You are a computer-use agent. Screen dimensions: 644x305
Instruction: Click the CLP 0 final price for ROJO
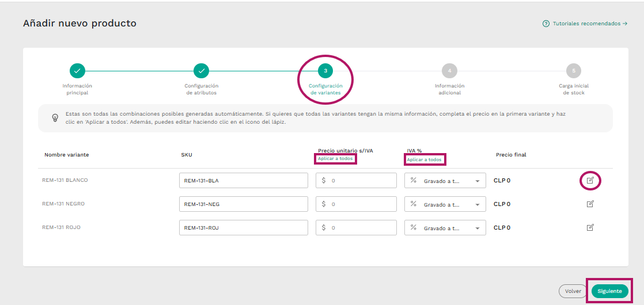tap(502, 227)
